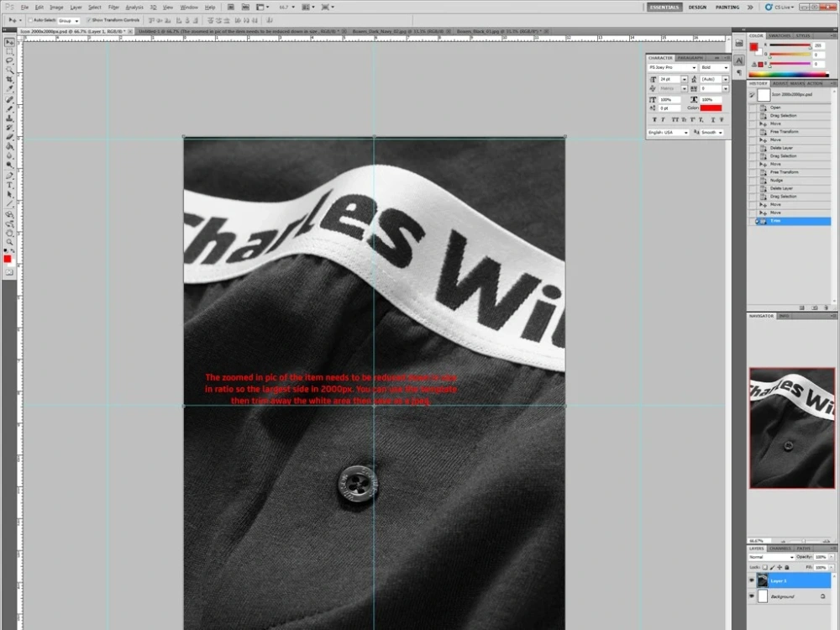Screen dimensions: 840x630
Task: Open the PS Joey Pro font family dropdown
Action: click(672, 67)
